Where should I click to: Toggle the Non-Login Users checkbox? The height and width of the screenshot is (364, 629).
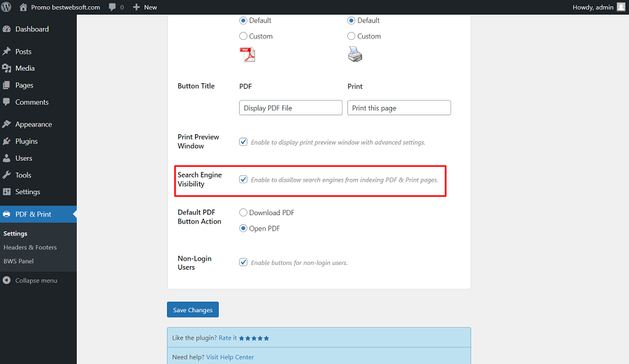click(243, 262)
